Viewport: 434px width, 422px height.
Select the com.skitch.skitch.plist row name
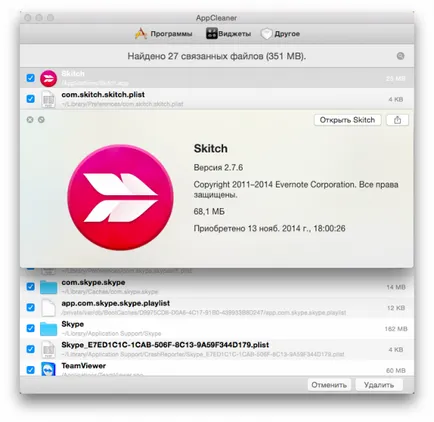tap(103, 95)
